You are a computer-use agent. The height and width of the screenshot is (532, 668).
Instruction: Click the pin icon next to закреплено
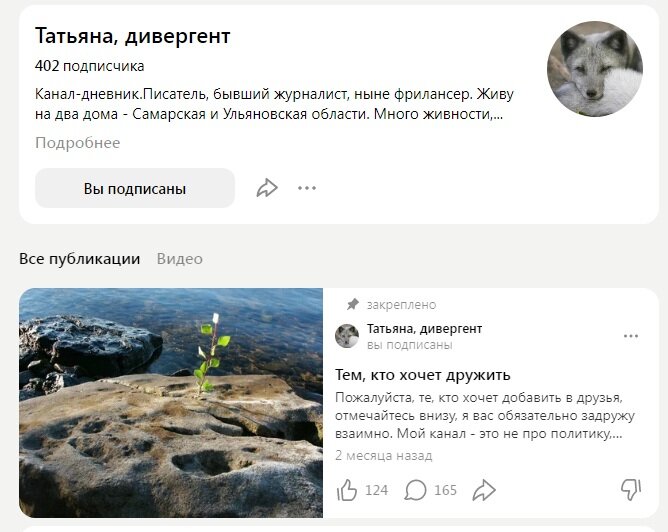click(352, 304)
